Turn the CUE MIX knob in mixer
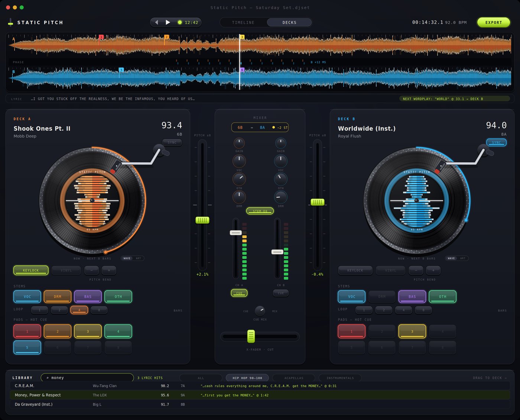The image size is (520, 420). point(260,310)
